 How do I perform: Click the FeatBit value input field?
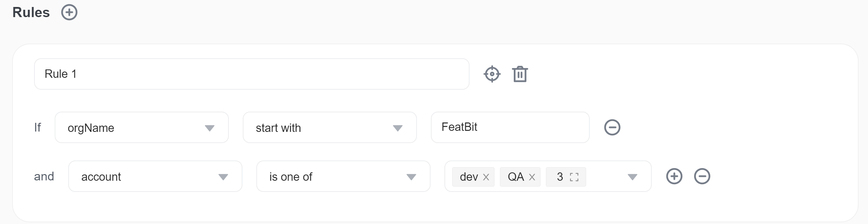click(510, 127)
